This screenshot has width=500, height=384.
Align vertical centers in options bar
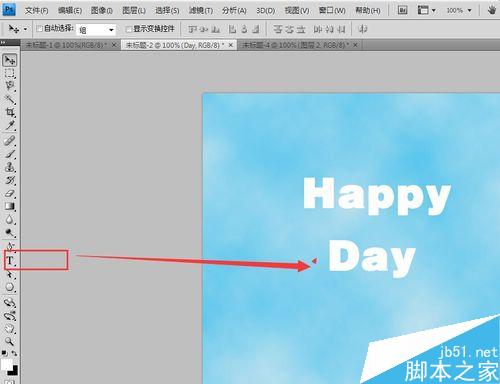(204, 30)
